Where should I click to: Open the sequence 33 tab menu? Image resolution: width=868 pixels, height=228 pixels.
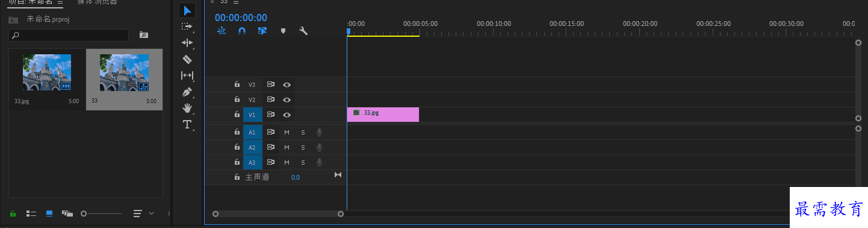pyautogui.click(x=236, y=2)
